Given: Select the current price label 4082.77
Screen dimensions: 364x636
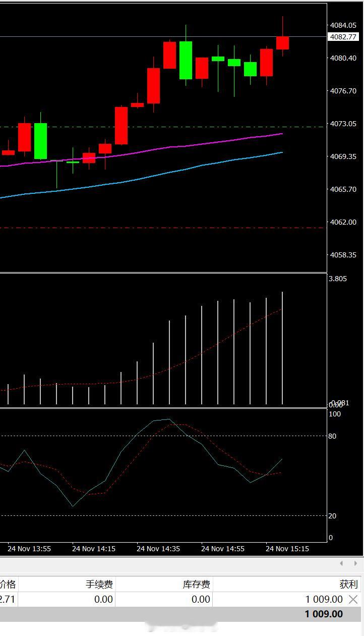Looking at the screenshot, I should (x=343, y=37).
